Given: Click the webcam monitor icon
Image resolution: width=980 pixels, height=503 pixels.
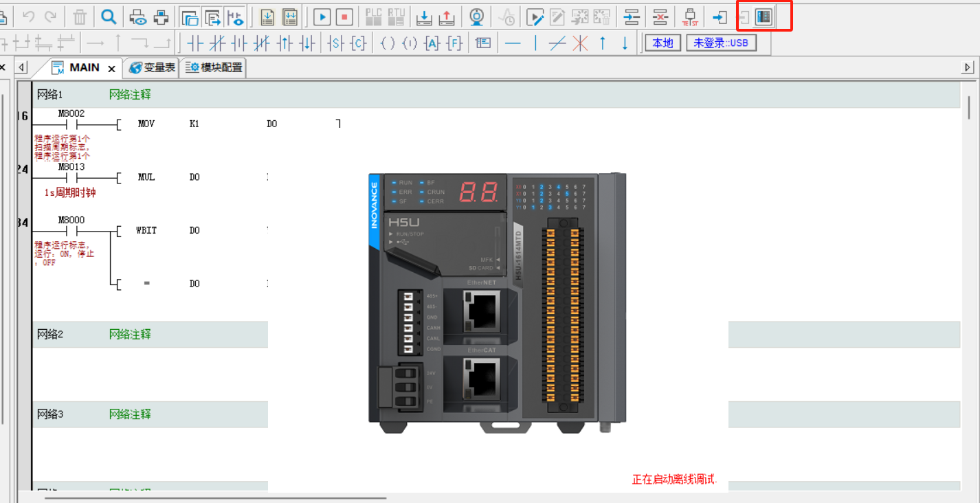Looking at the screenshot, I should [476, 16].
